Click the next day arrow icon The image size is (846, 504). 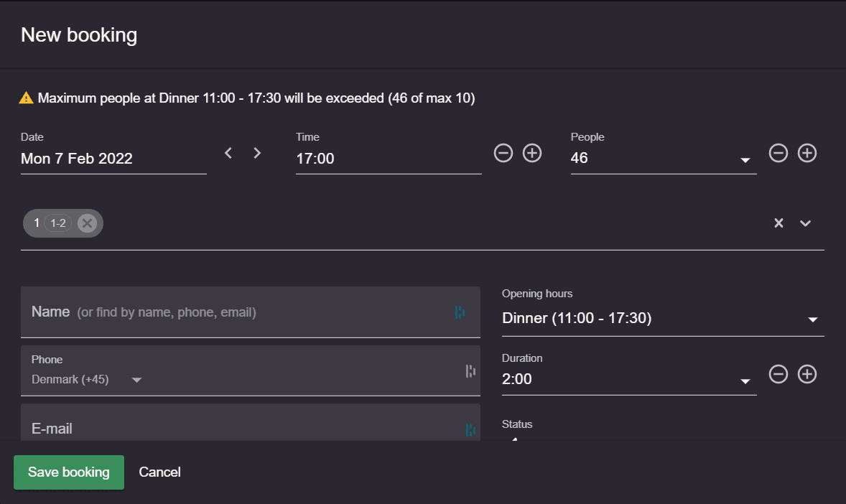coord(256,153)
